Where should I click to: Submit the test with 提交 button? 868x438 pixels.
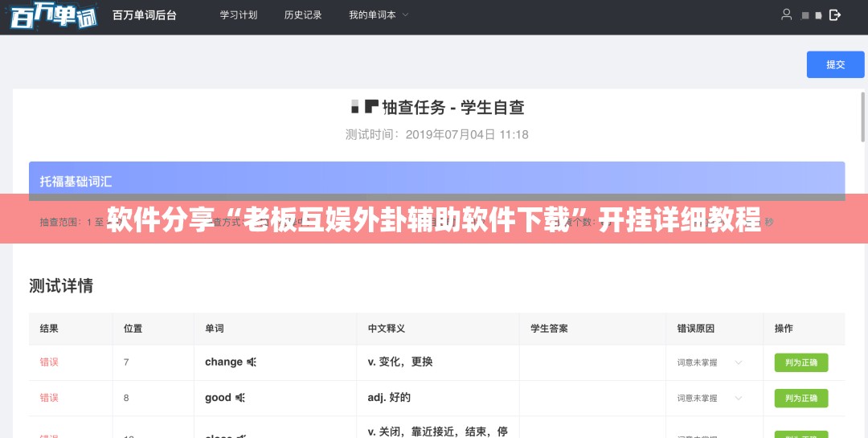coord(835,64)
